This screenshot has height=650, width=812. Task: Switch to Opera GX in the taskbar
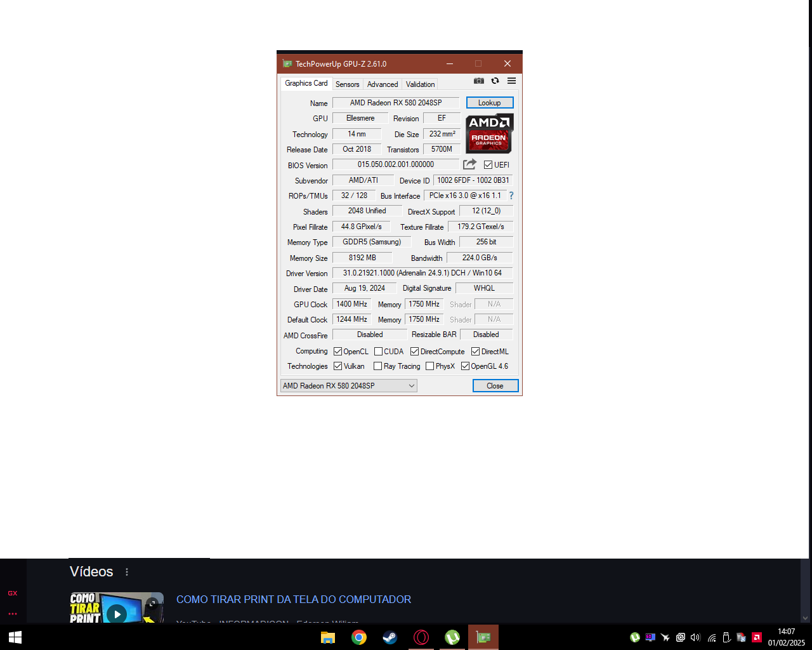pos(421,637)
